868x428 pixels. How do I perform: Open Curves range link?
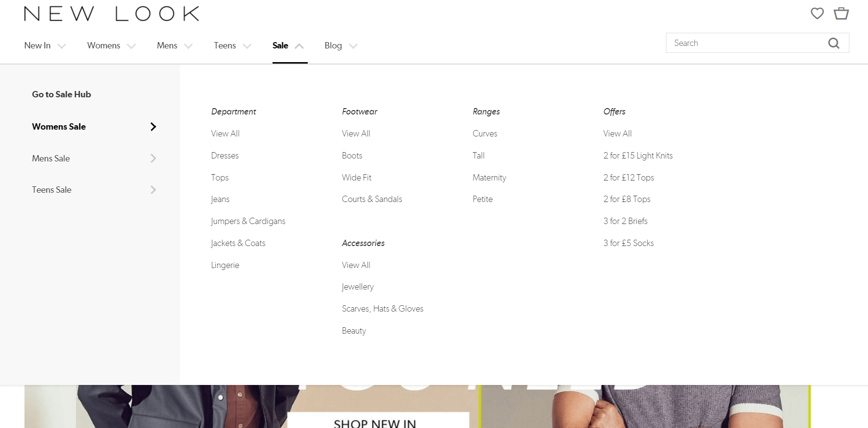click(x=485, y=134)
